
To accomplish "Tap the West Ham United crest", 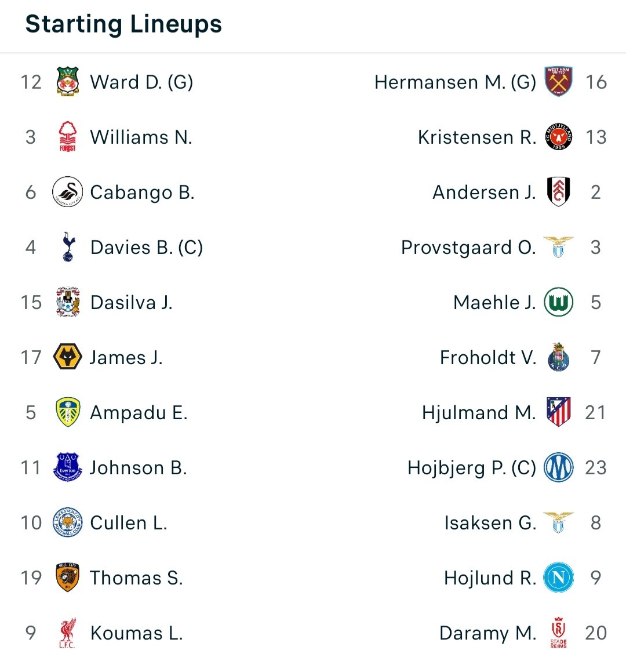I will [558, 81].
